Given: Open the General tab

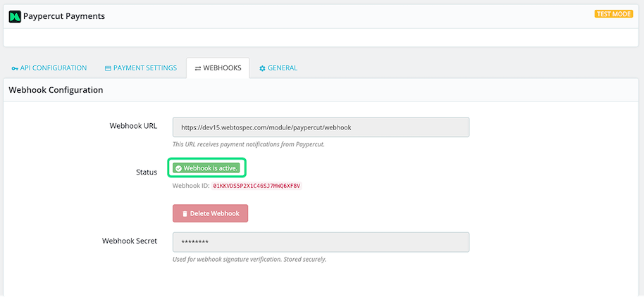Looking at the screenshot, I should pyautogui.click(x=278, y=68).
